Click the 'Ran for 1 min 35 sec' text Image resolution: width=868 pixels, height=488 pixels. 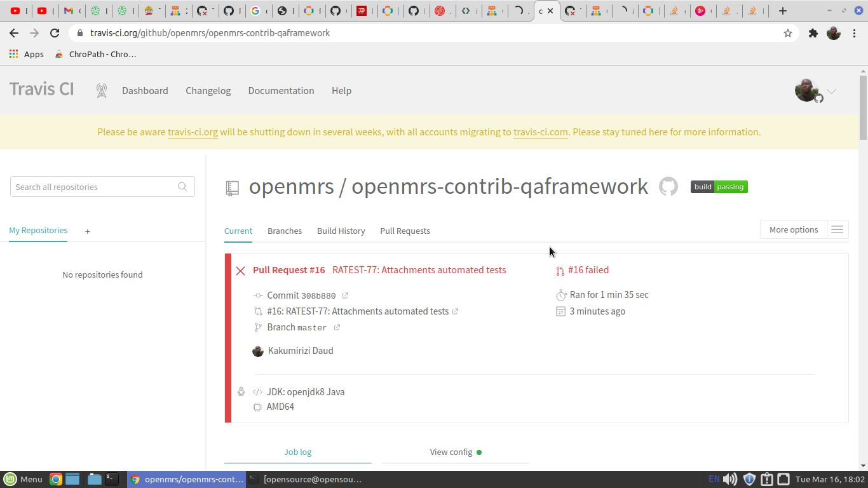[609, 295]
